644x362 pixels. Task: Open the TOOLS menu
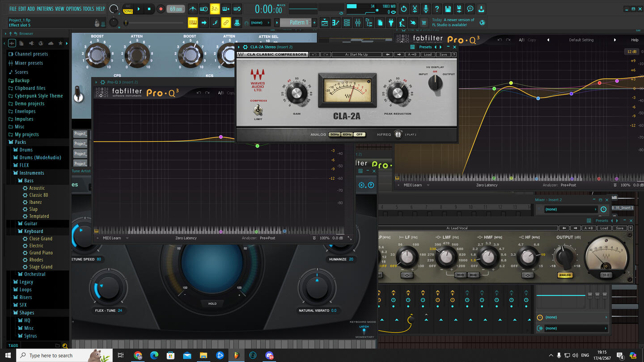[89, 9]
